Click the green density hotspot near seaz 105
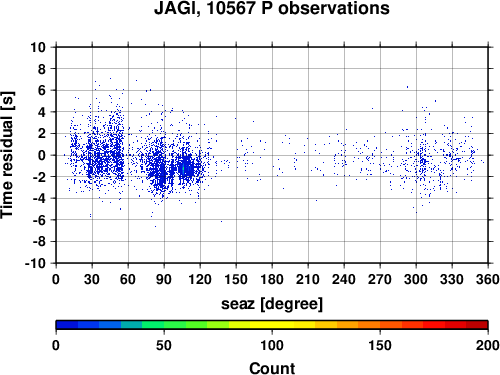Viewport: 500px width, 375px height. click(x=184, y=168)
